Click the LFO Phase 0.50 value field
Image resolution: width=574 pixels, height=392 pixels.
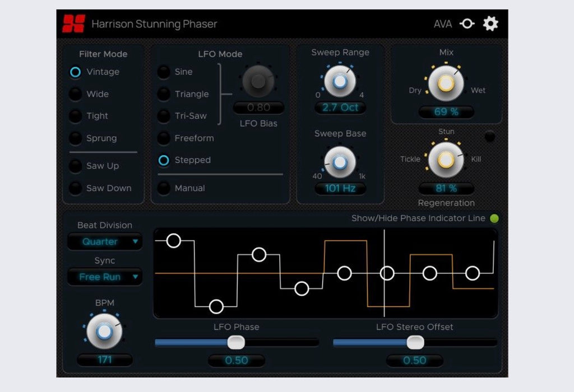click(237, 361)
